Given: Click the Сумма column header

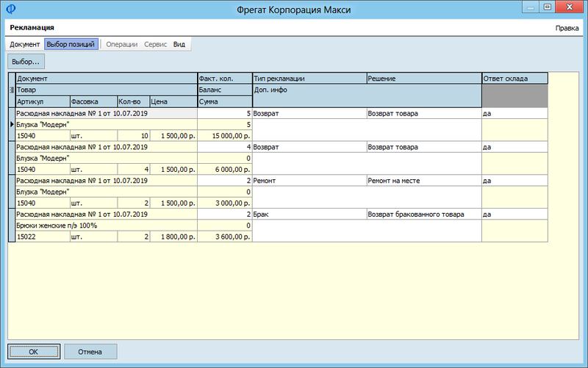Looking at the screenshot, I should [x=225, y=101].
